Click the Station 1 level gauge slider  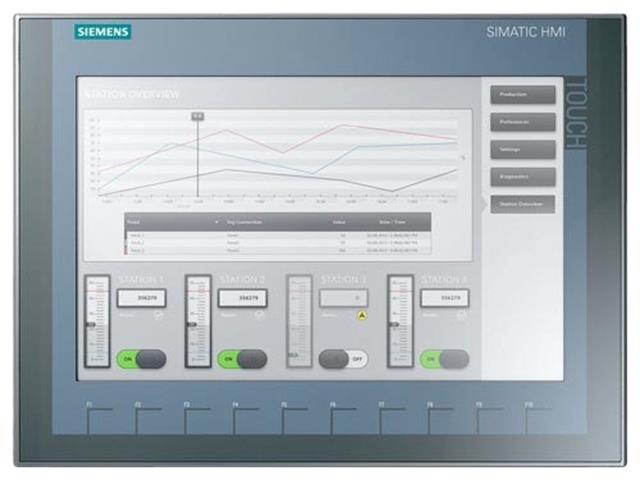click(97, 325)
